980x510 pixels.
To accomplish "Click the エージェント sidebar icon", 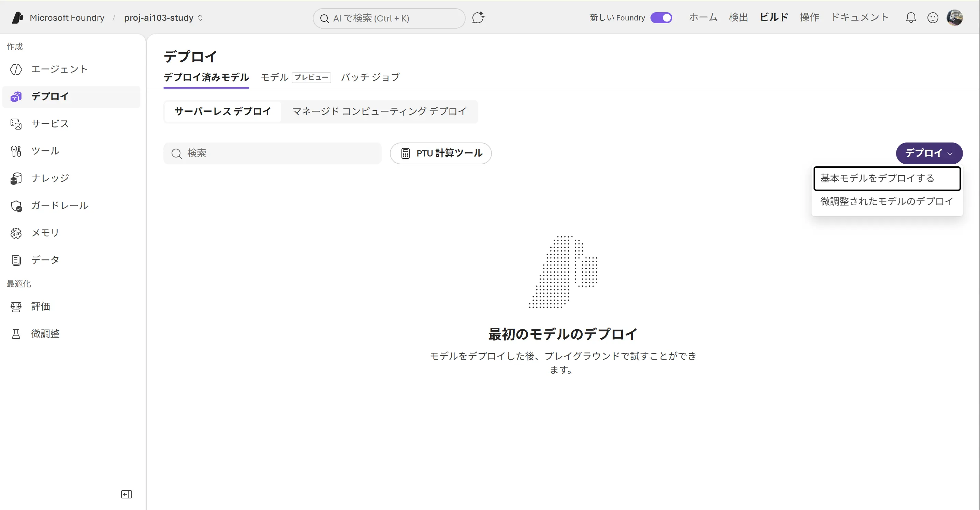I will click(16, 69).
